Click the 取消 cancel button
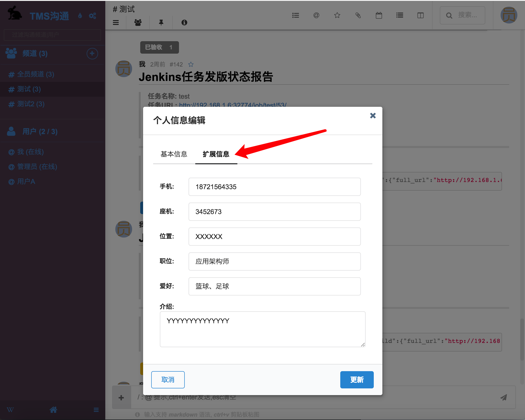525x420 pixels. 168,380
